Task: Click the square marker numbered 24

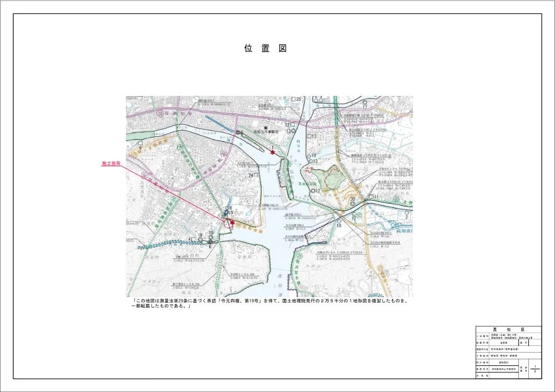Action: [x=256, y=175]
